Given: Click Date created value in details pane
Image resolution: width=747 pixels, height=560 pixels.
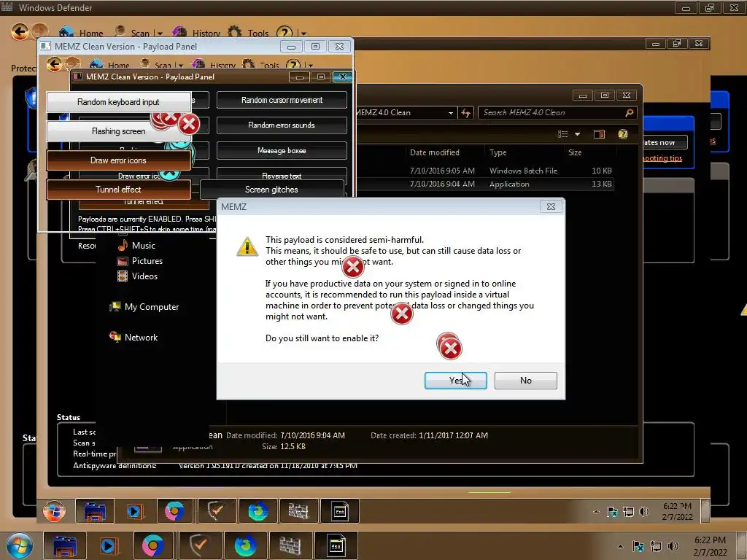Looking at the screenshot, I should pos(453,435).
